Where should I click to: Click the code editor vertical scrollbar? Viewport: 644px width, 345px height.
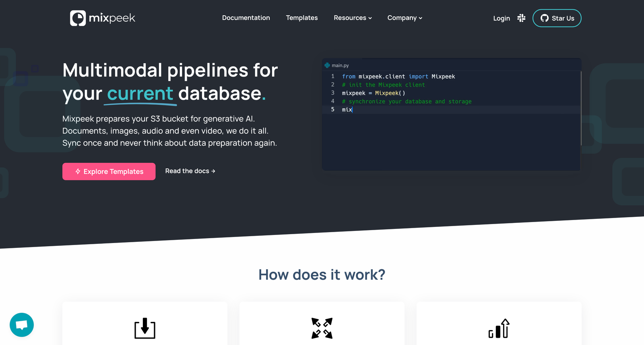point(581,109)
